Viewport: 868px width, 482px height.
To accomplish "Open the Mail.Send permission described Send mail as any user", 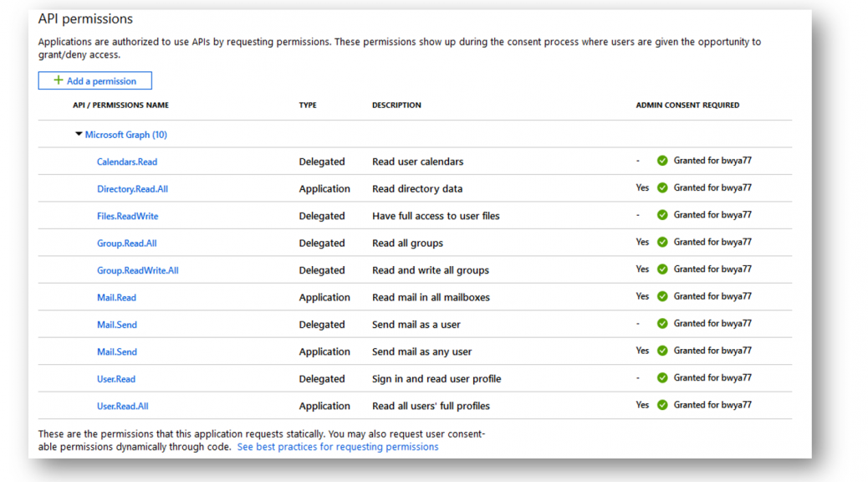I will coord(117,351).
